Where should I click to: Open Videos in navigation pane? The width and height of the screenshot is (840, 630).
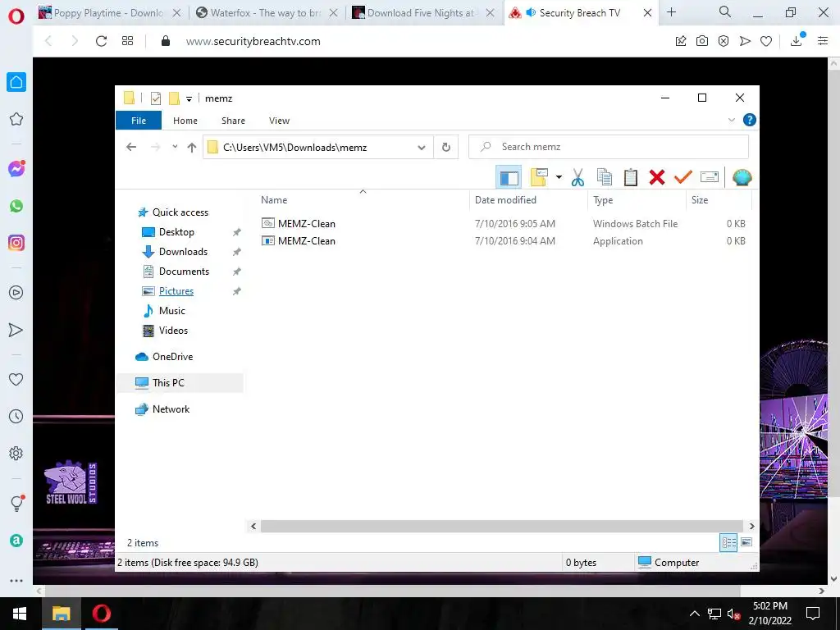[173, 331]
